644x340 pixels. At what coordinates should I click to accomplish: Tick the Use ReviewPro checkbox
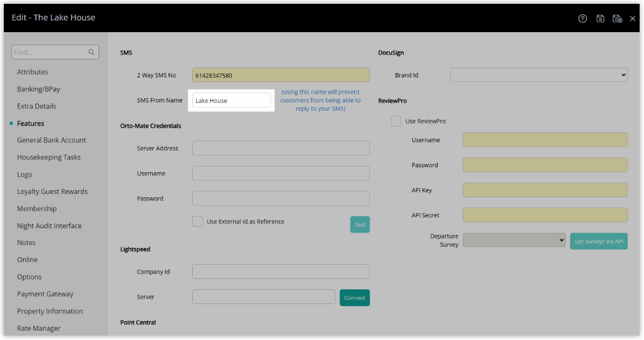396,121
